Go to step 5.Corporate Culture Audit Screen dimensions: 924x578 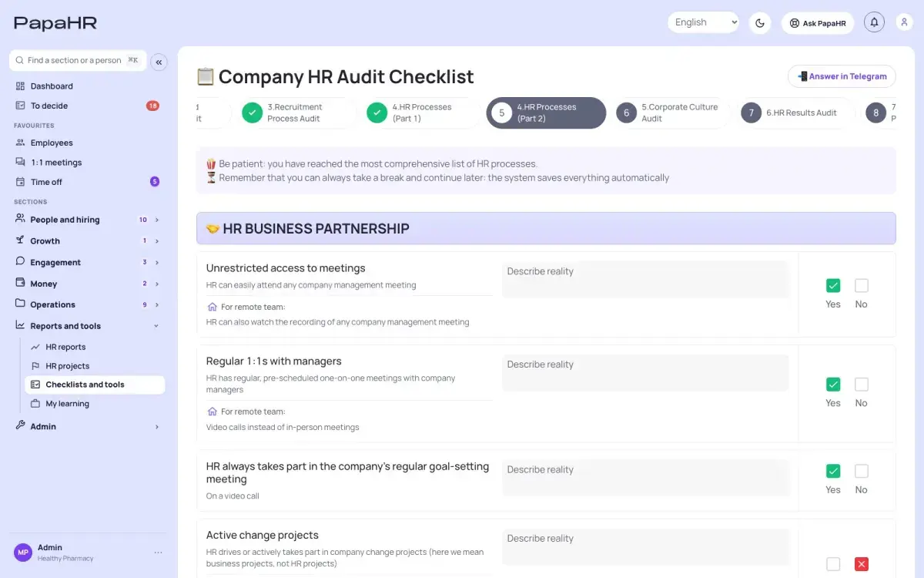[x=671, y=113]
